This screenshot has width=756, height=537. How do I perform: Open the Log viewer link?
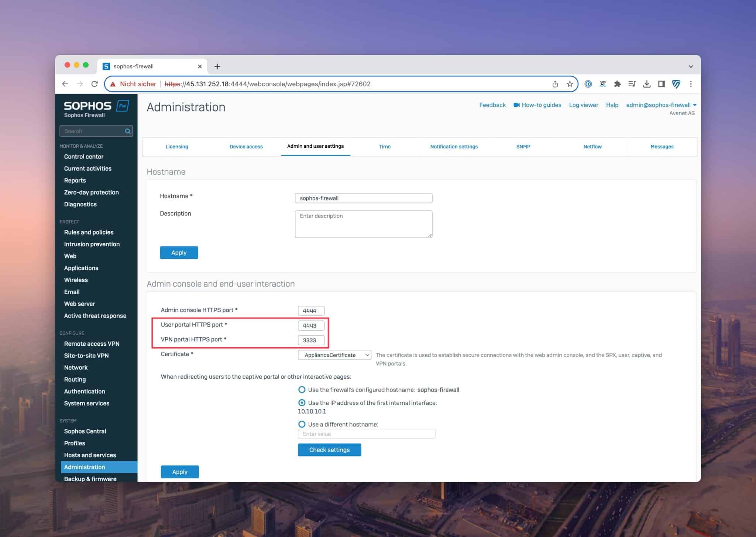coord(583,105)
